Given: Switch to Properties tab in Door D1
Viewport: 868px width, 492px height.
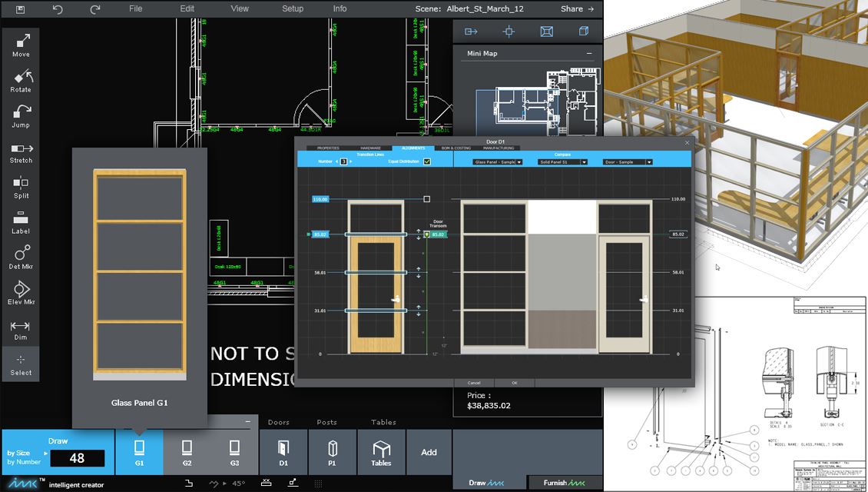Looking at the screenshot, I should (328, 148).
